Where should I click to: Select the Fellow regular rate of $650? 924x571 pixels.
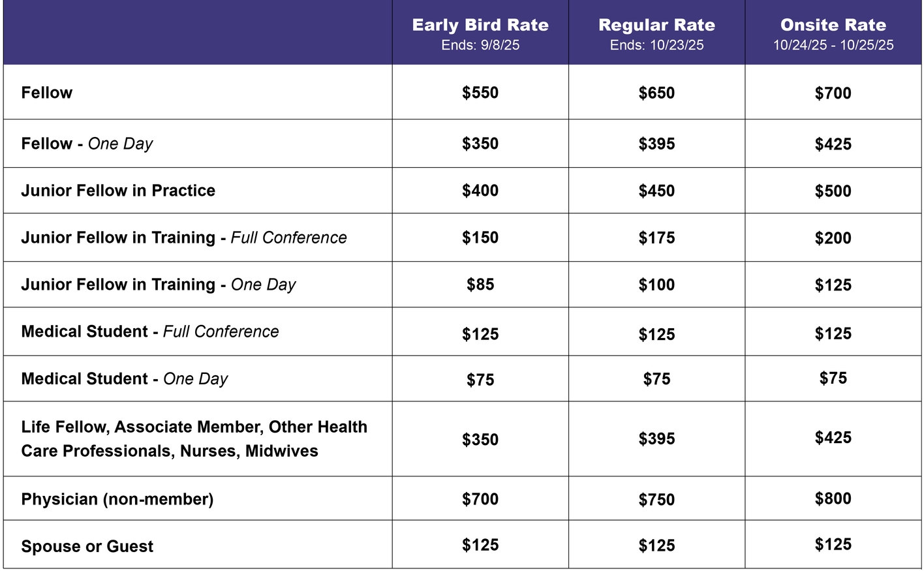656,93
